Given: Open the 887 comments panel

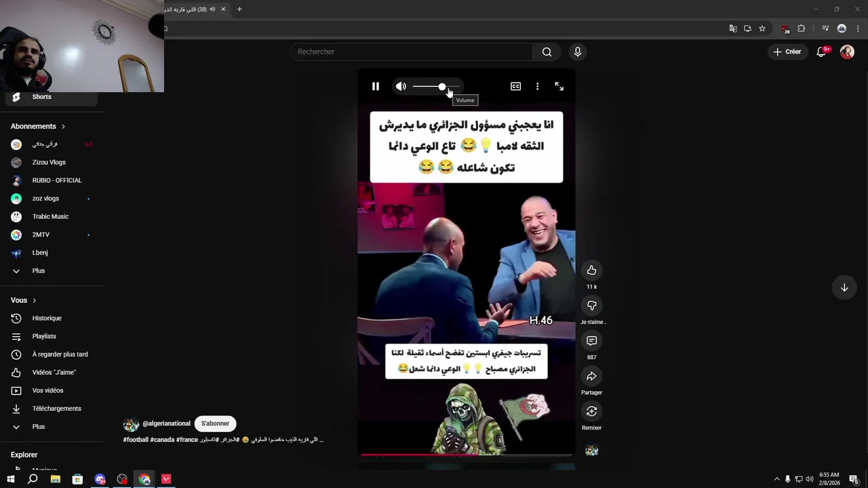Looking at the screenshot, I should point(591,340).
